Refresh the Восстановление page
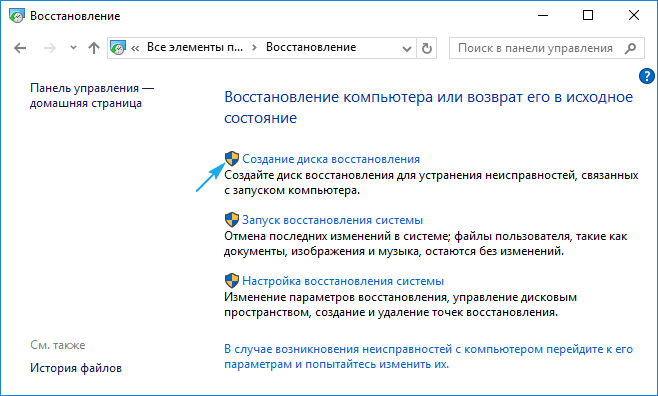The height and width of the screenshot is (396, 658). (x=427, y=48)
